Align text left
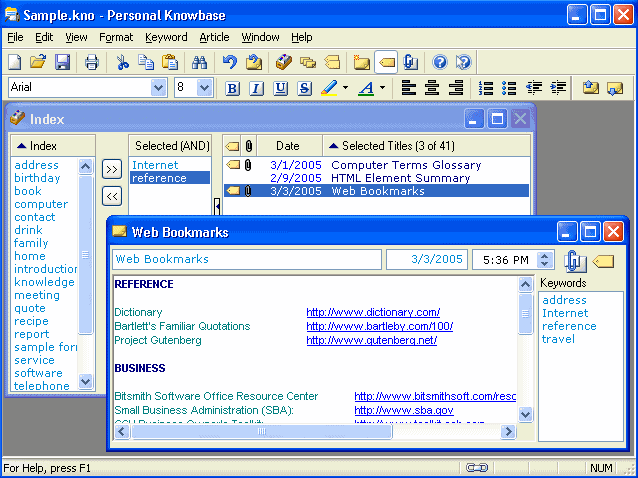Screen dimensions: 638x478 (409, 88)
